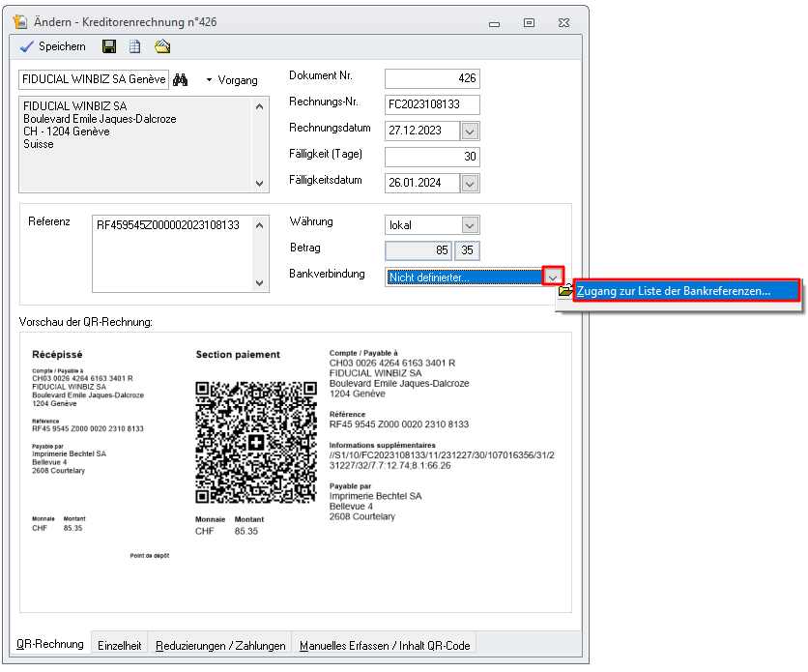Open the Reduzierungen / Zahlungen tab
808x672 pixels.
tap(220, 646)
